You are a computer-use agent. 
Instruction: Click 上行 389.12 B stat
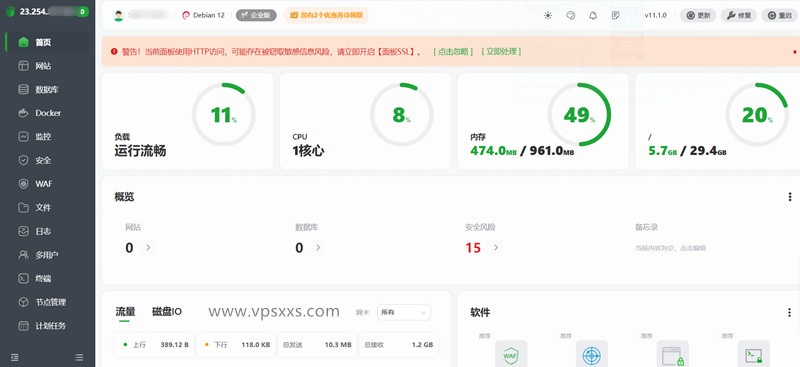[x=155, y=345]
